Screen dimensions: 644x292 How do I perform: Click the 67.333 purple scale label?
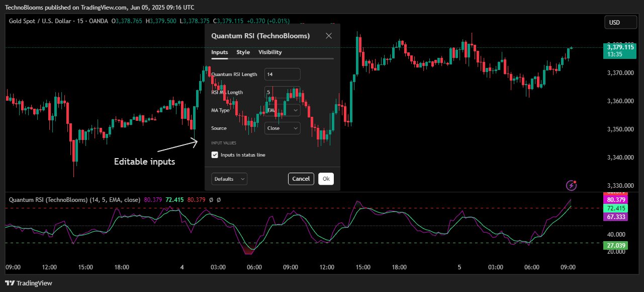pos(616,217)
